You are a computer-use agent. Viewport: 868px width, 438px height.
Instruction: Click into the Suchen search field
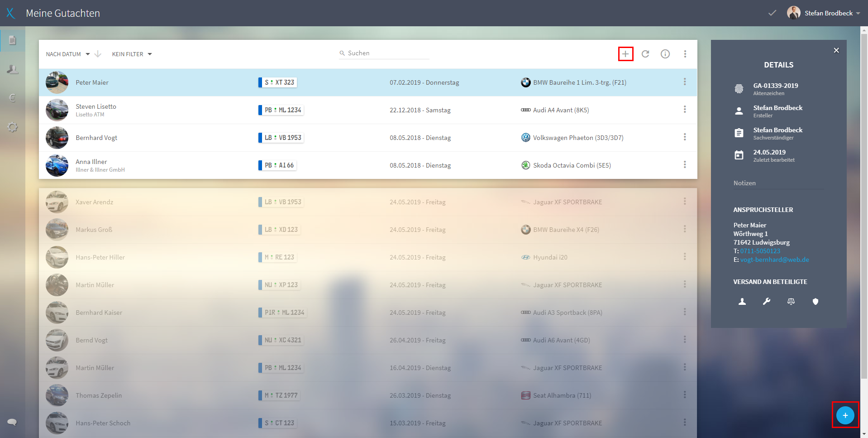(x=384, y=53)
